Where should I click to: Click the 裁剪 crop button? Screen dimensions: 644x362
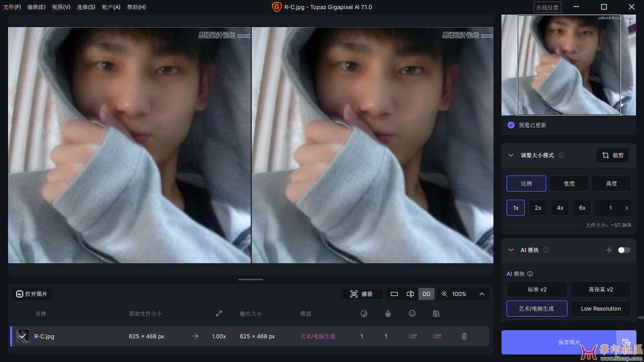pos(613,155)
